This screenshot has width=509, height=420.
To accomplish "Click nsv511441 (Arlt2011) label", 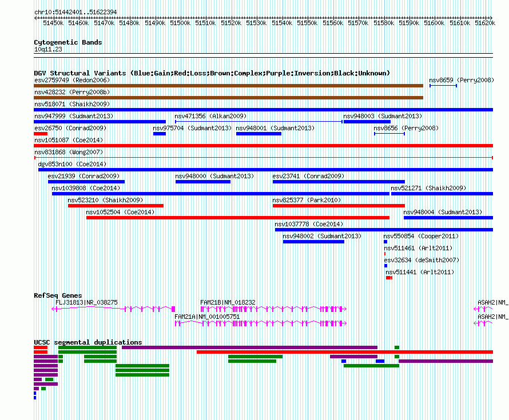I will point(420,272).
